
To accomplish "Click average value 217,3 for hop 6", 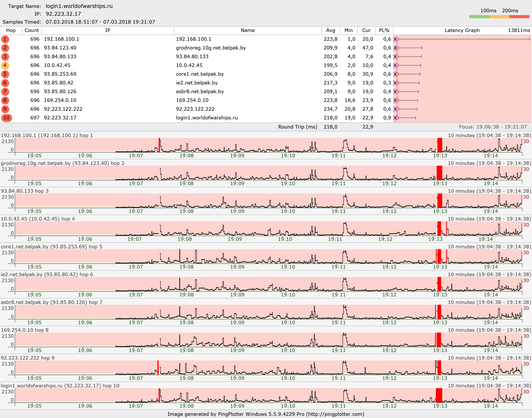I will 330,83.
